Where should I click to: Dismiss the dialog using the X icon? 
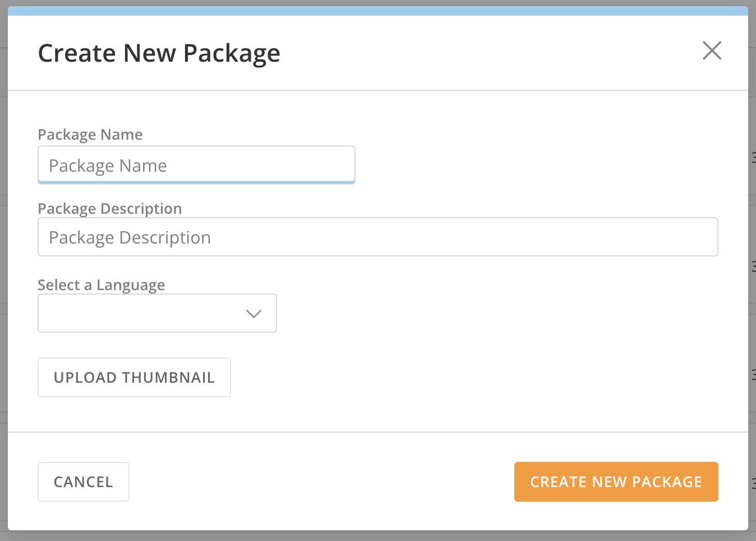pos(712,51)
